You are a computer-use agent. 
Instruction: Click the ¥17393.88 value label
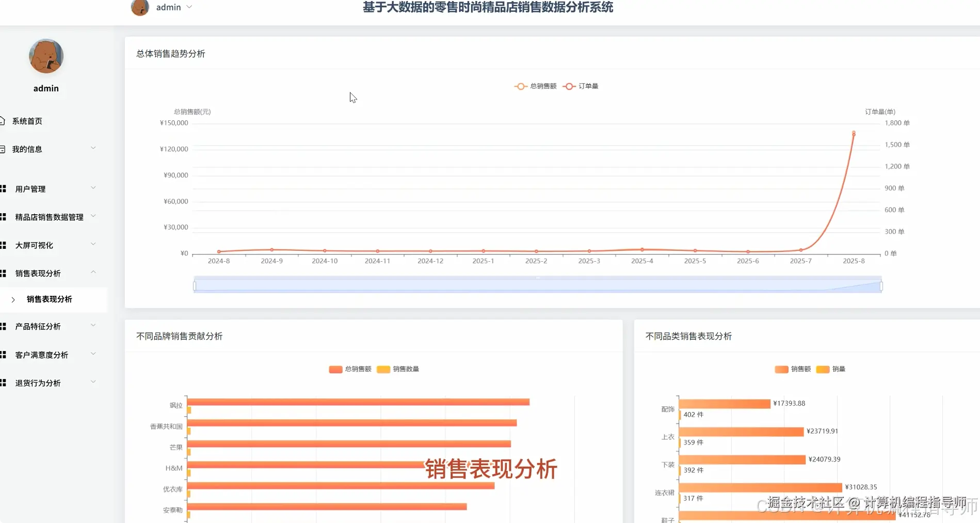pos(789,403)
